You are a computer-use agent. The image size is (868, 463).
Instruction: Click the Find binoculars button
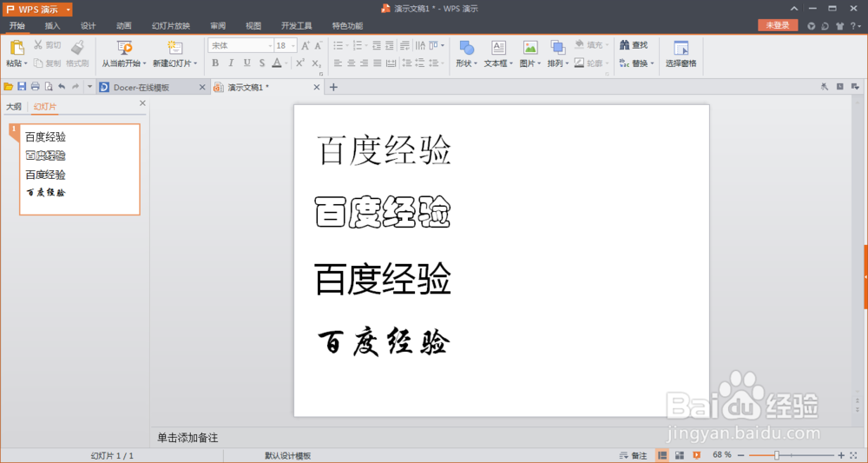click(x=634, y=45)
